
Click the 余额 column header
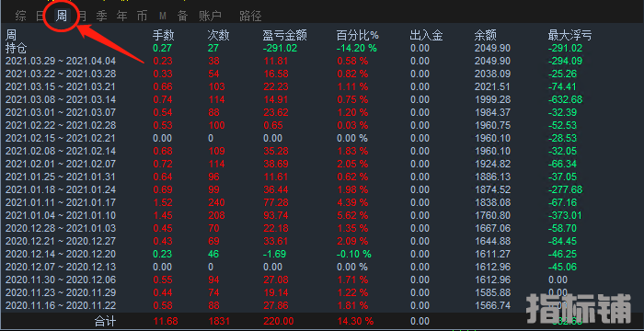[486, 36]
